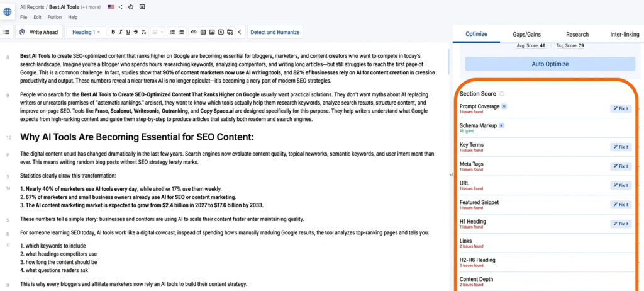Apply underline formatting

pyautogui.click(x=128, y=32)
